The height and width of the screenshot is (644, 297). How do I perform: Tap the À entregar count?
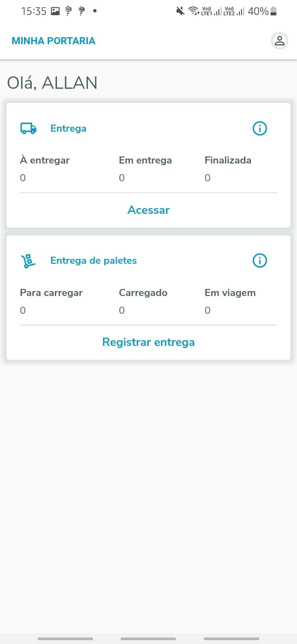23,178
